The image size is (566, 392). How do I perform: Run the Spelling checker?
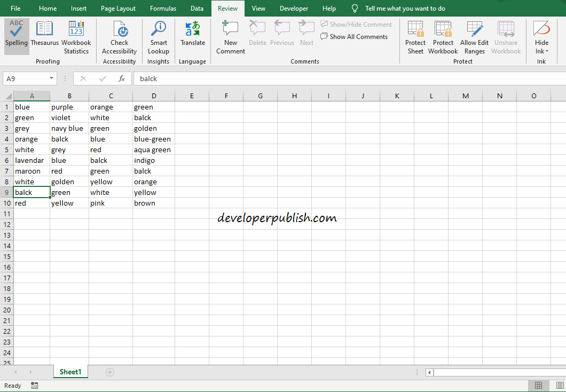tap(16, 36)
